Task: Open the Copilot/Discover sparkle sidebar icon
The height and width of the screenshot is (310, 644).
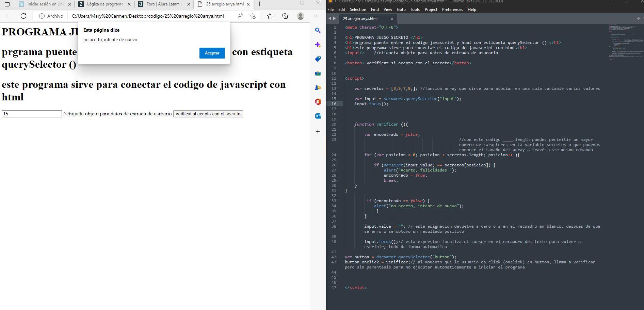Action: point(318,45)
